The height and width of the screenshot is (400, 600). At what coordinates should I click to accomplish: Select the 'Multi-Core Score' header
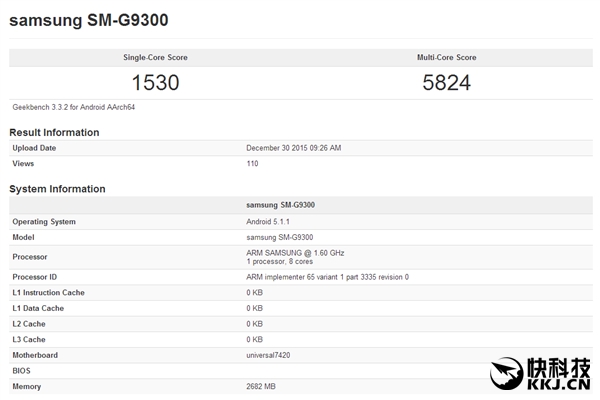447,57
